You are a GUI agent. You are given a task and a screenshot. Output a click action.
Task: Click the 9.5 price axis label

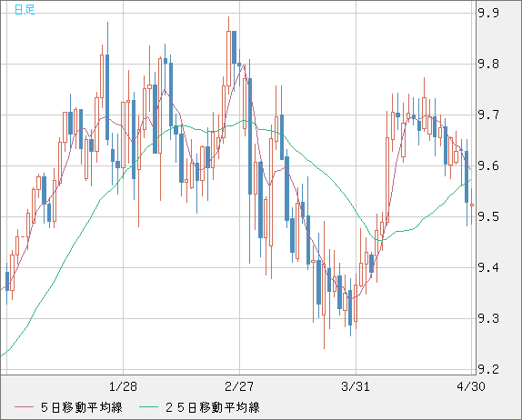pos(488,216)
